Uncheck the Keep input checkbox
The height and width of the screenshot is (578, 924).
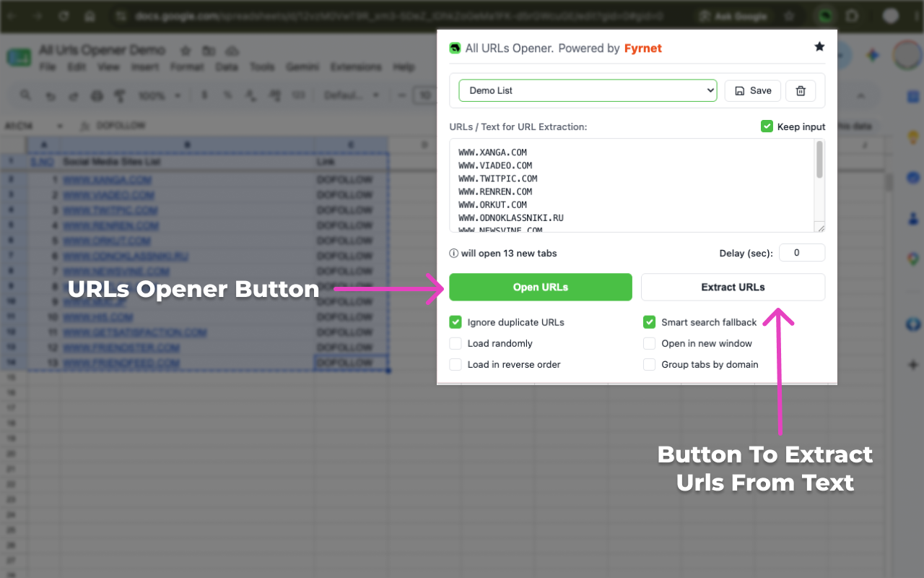pyautogui.click(x=767, y=126)
